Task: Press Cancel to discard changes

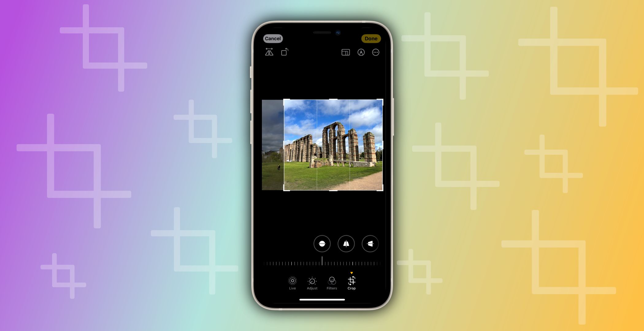Action: [273, 38]
